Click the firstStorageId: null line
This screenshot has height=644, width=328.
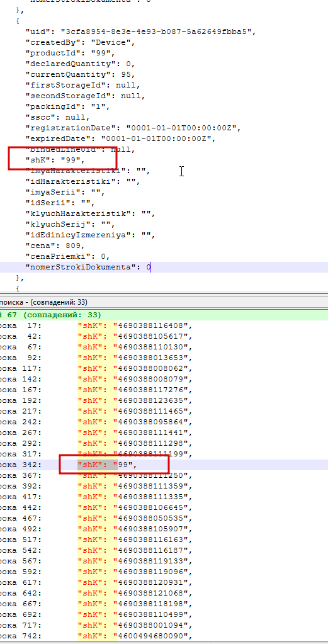click(83, 85)
